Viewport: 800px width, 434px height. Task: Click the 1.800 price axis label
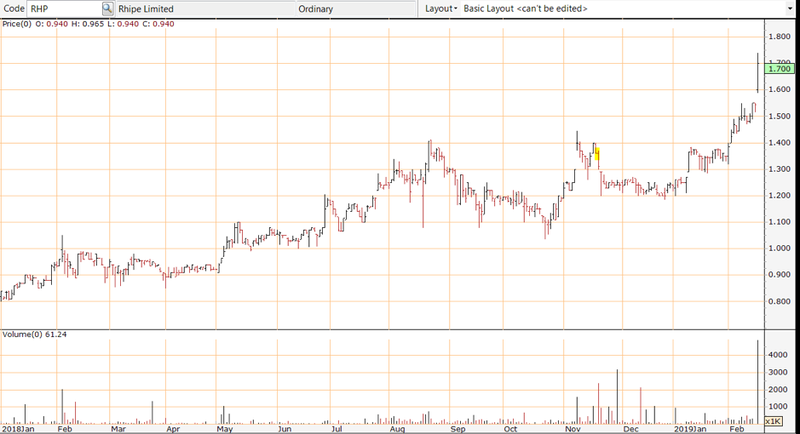(779, 37)
